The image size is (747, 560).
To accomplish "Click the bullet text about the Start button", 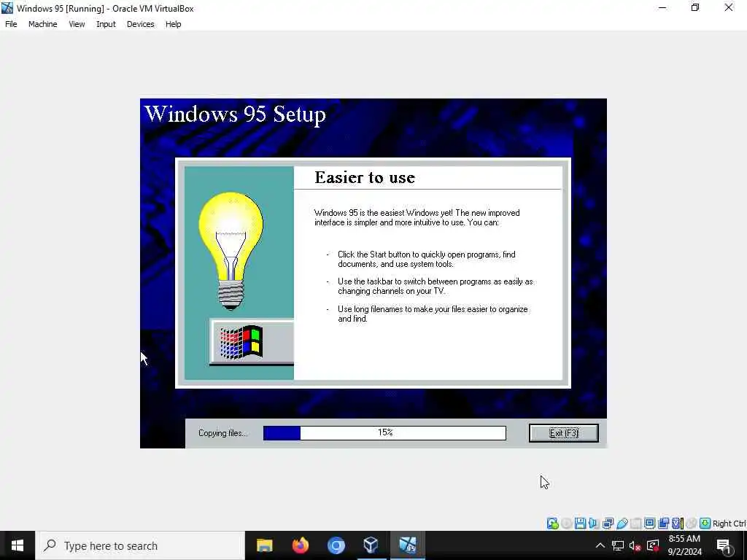I will 426,259.
